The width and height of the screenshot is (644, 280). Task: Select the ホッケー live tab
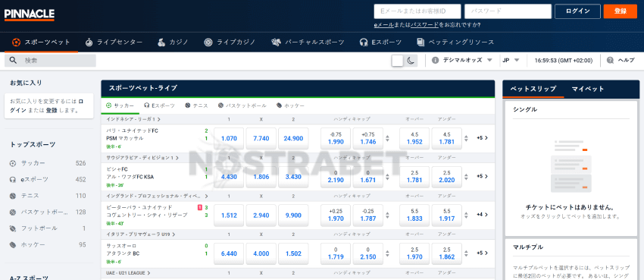click(291, 105)
